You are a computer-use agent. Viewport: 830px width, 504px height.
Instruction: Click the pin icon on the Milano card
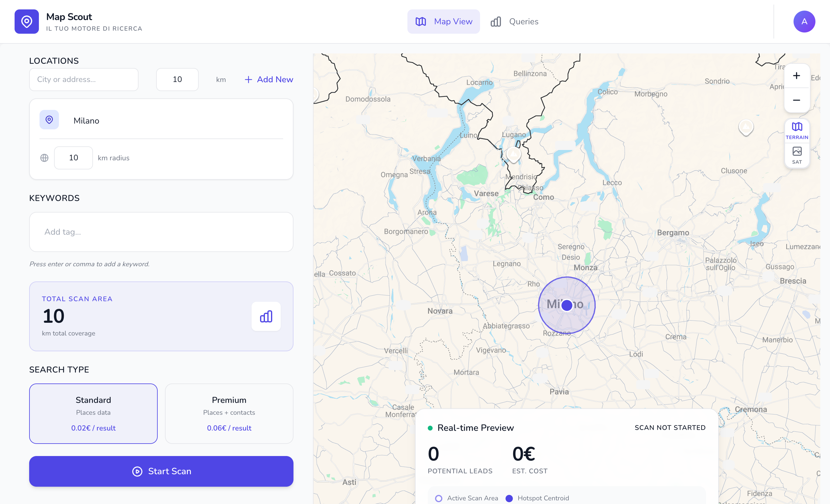(x=49, y=120)
